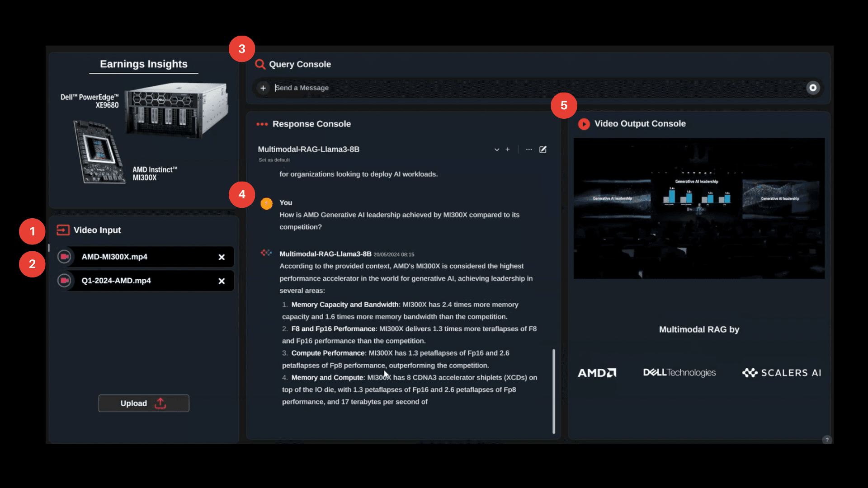The height and width of the screenshot is (488, 868).
Task: Select the Q1-2024-AMD.mp4 file name
Action: pyautogui.click(x=116, y=281)
